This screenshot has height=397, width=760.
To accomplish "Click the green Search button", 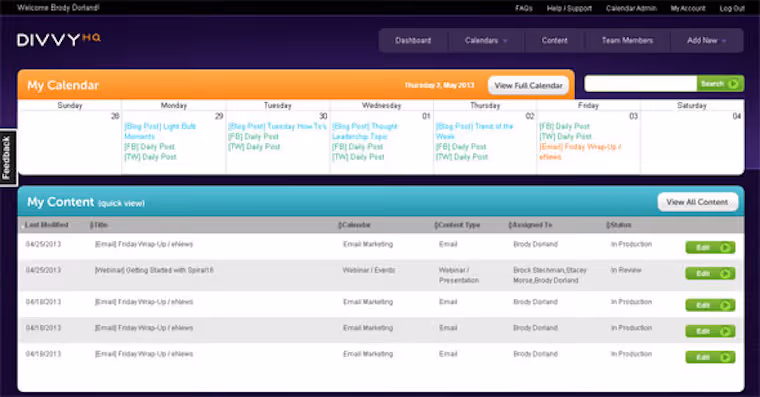I will 720,83.
